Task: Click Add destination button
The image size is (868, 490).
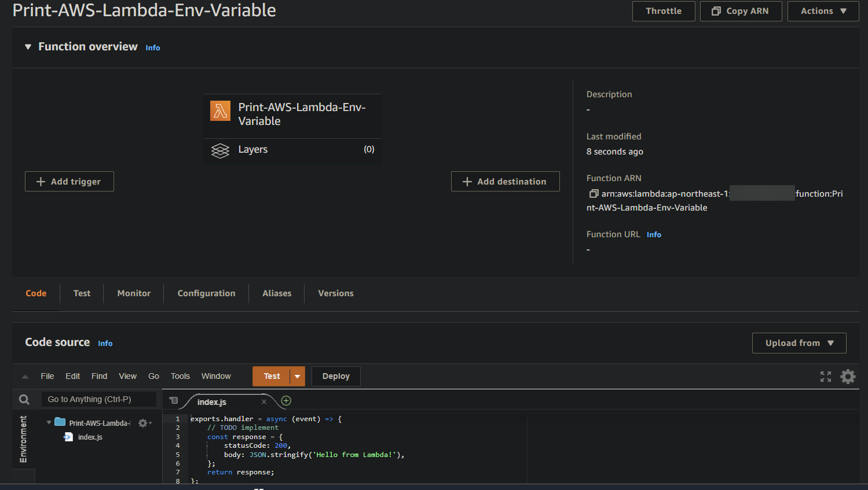Action: [505, 181]
